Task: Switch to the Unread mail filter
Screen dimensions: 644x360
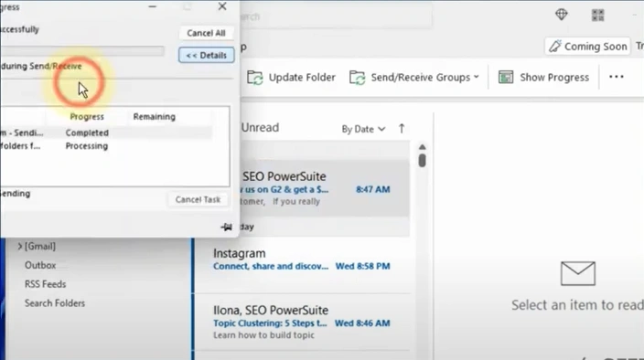Action: pyautogui.click(x=260, y=128)
